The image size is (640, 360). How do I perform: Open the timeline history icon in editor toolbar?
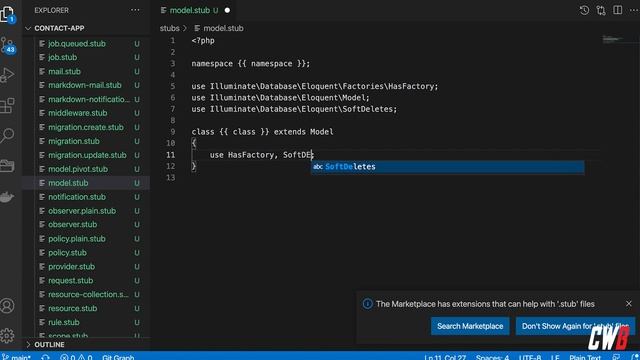coord(584,10)
